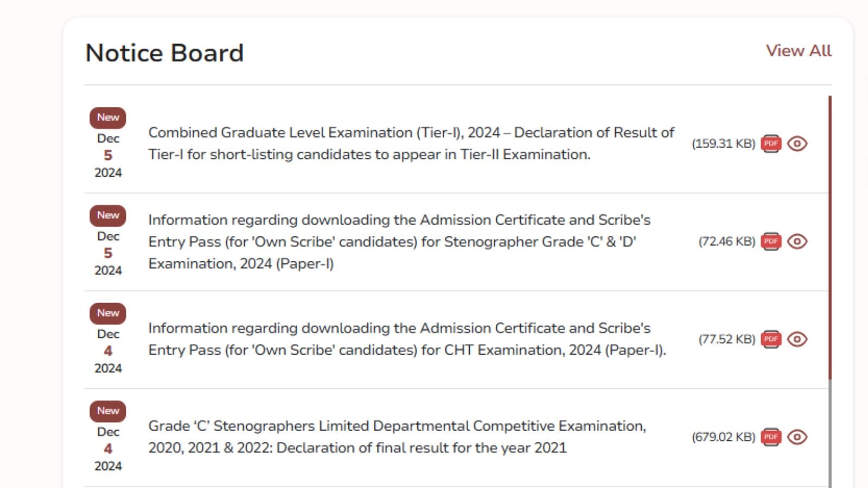Click the Notice Board heading
The height and width of the screenshot is (488, 868).
coord(164,52)
